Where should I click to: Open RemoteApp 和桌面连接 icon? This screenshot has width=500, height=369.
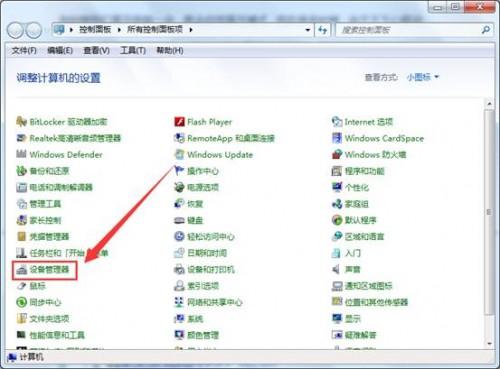coord(179,138)
